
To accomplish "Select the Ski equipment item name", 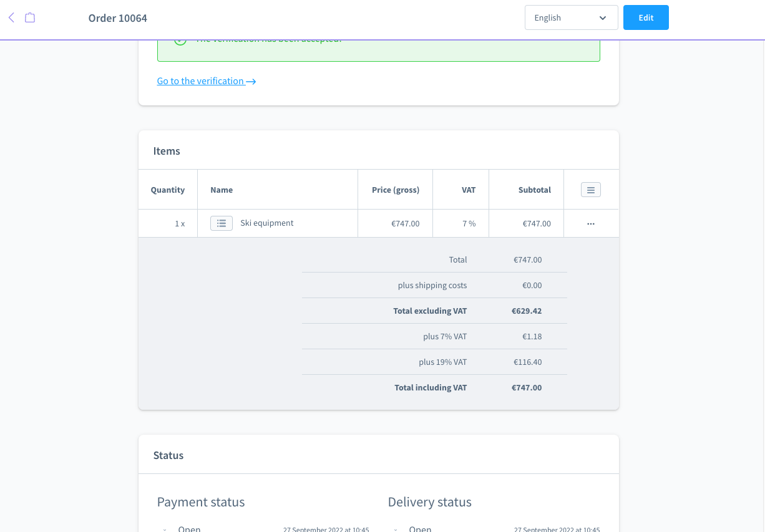I will pyautogui.click(x=267, y=223).
